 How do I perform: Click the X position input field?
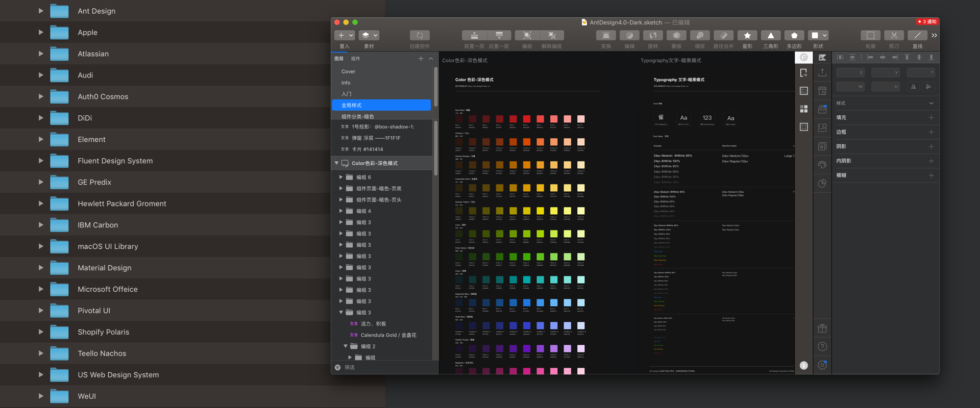click(x=849, y=72)
